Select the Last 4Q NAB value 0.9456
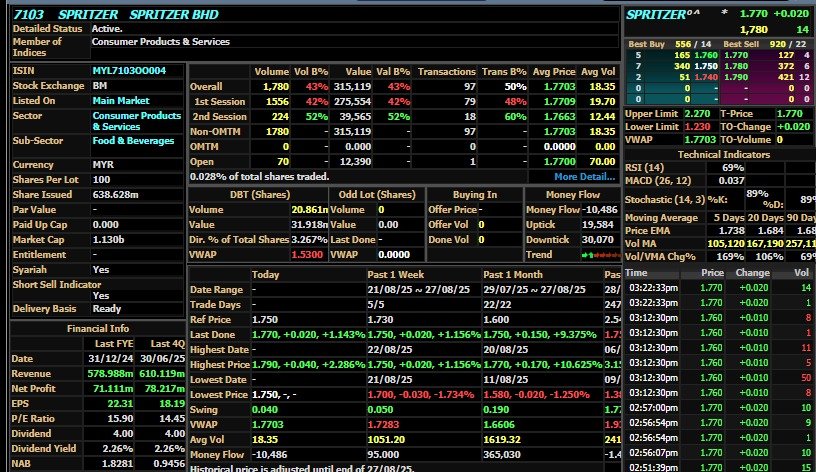 click(169, 464)
